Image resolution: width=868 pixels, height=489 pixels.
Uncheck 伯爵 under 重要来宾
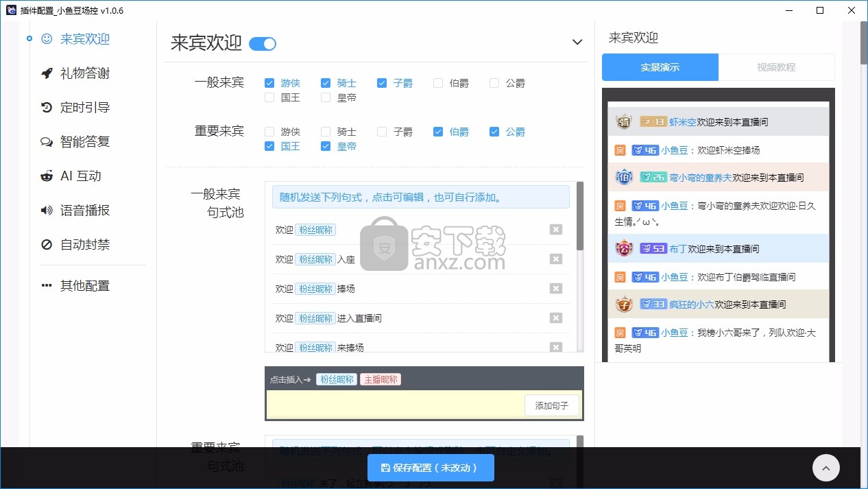pyautogui.click(x=438, y=132)
